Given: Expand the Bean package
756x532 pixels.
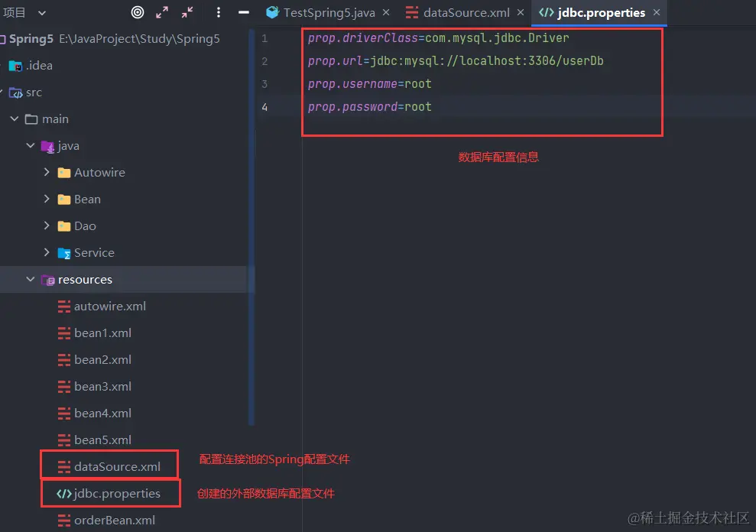Looking at the screenshot, I should (47, 199).
